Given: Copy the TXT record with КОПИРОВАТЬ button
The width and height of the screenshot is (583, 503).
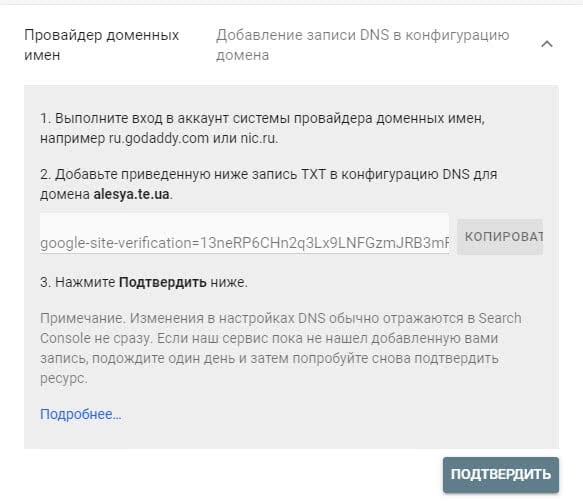Looking at the screenshot, I should [500, 237].
